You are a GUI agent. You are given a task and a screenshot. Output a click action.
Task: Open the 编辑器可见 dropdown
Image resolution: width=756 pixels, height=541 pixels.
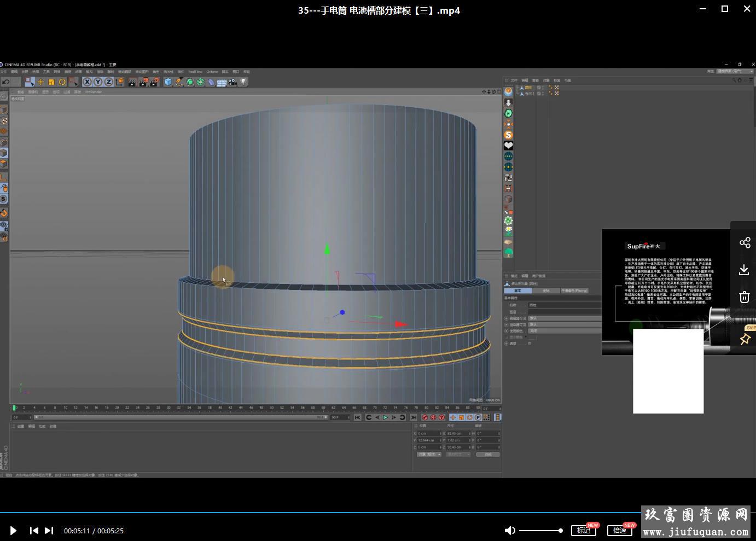tap(564, 318)
